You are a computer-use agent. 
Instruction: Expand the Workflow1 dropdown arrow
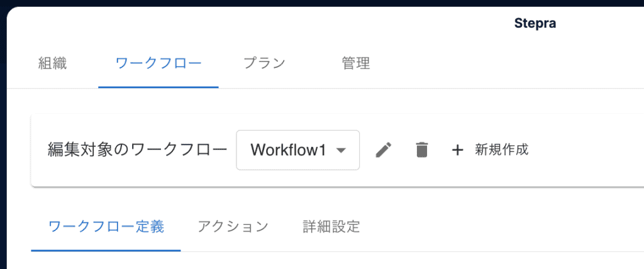(x=341, y=150)
